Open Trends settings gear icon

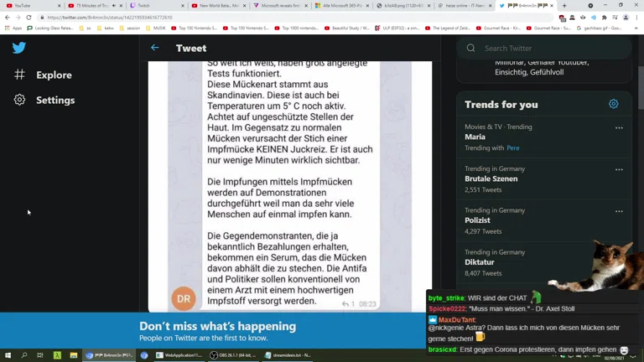click(x=613, y=104)
